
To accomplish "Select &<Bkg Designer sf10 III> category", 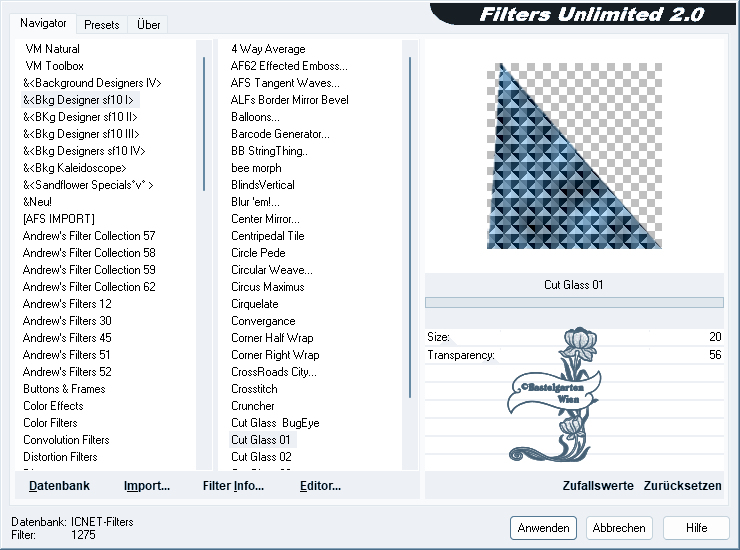I will click(x=81, y=134).
